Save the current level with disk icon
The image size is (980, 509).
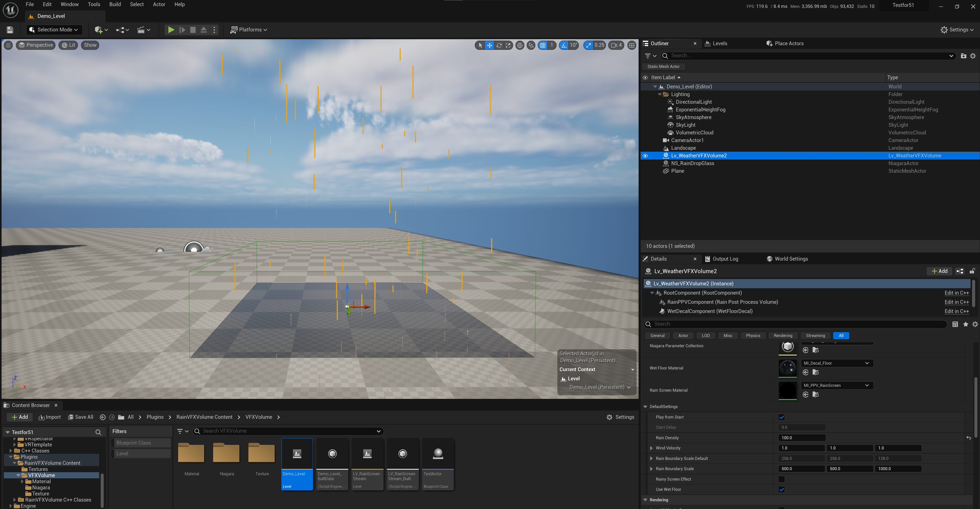[x=10, y=30]
